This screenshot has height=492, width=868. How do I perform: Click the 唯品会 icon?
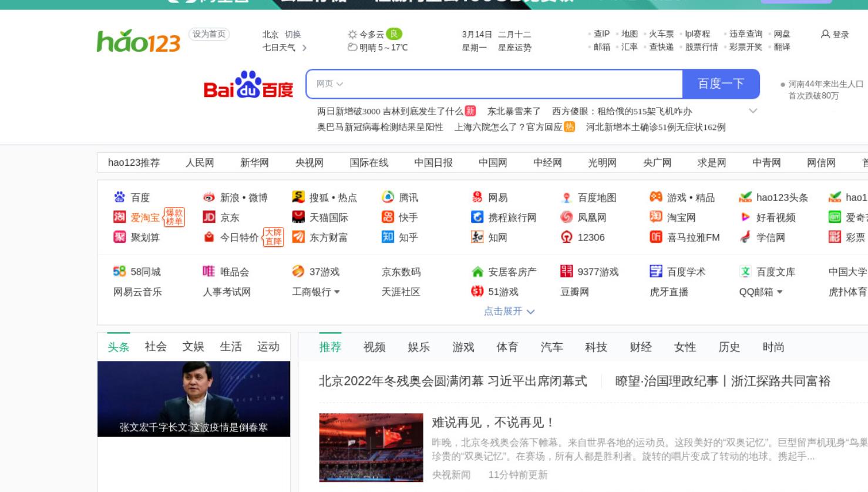click(x=209, y=271)
